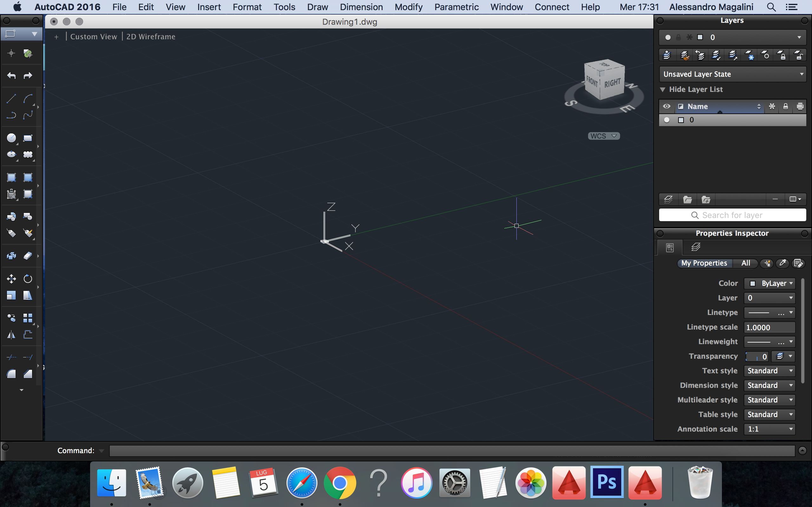Select the Rotate tool

click(28, 279)
